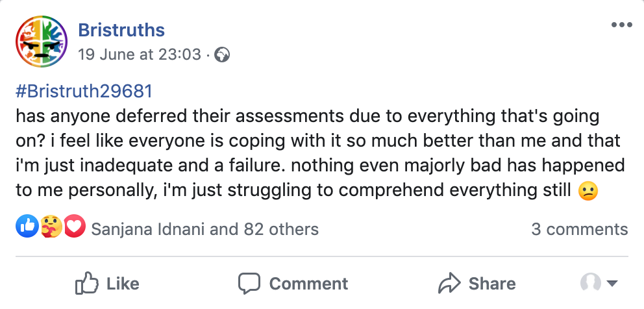Viewport: 644px width, 309px height.
Task: Click the public globe privacy icon
Action: (223, 55)
